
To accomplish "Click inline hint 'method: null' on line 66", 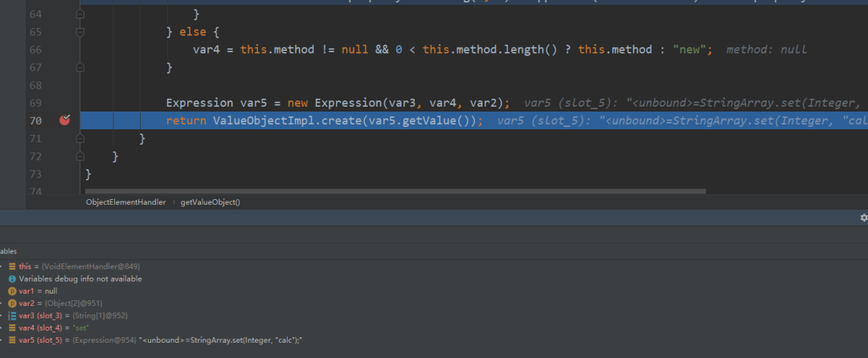I will pyautogui.click(x=766, y=50).
